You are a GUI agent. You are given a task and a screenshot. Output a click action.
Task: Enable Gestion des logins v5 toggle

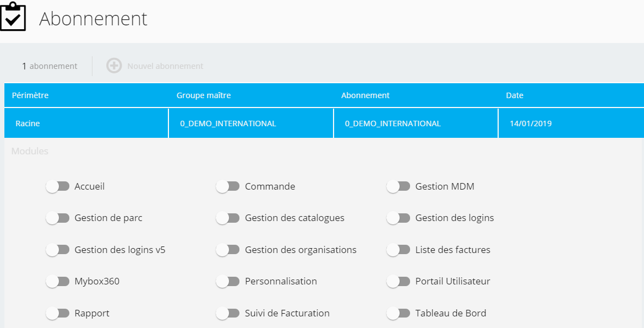point(57,250)
